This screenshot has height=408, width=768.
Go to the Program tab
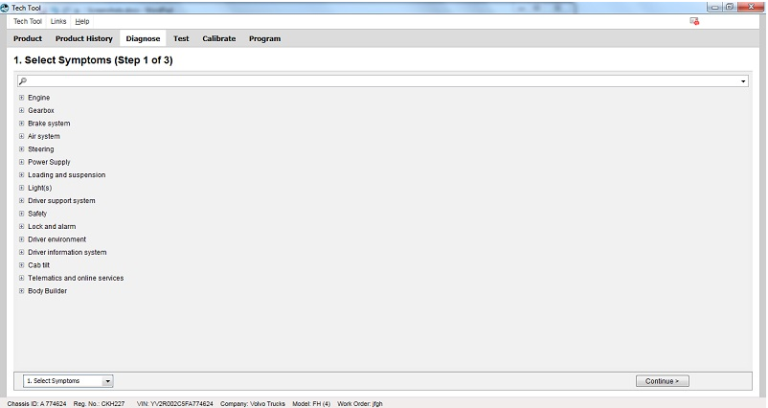264,38
